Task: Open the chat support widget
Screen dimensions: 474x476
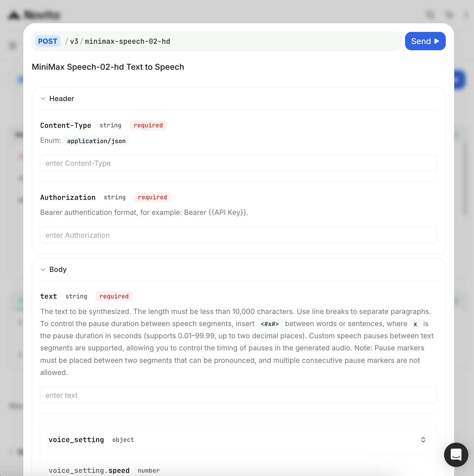Action: 456,455
